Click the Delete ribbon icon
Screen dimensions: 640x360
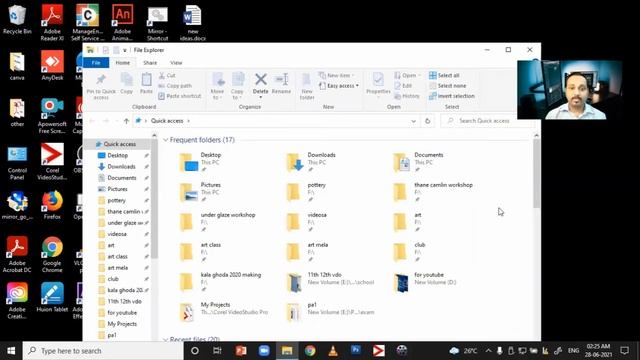[x=260, y=84]
